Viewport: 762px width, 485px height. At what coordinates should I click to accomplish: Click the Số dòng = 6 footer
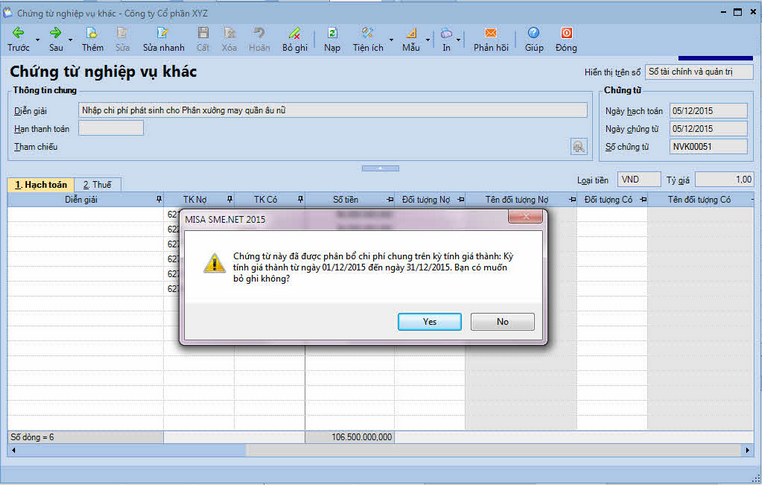click(86, 437)
